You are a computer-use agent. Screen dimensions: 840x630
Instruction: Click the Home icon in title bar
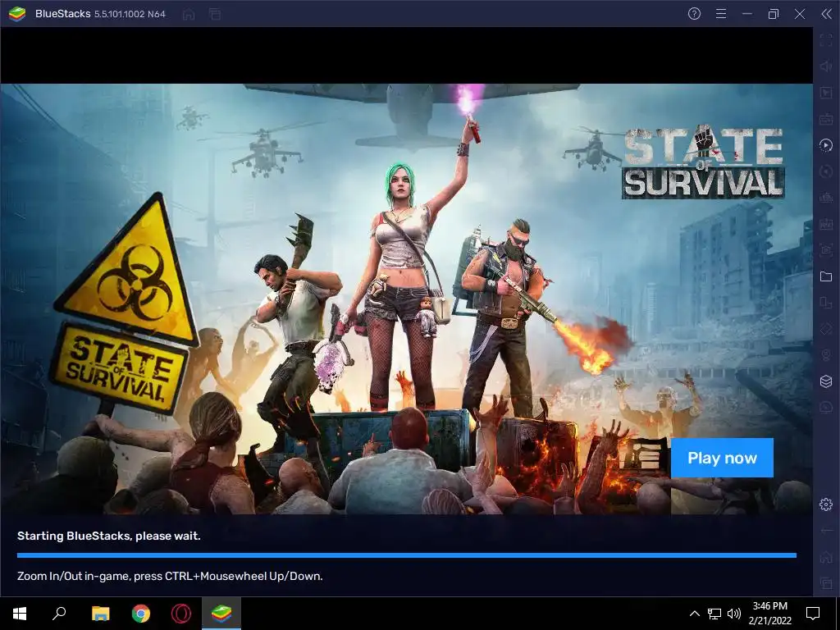(189, 15)
